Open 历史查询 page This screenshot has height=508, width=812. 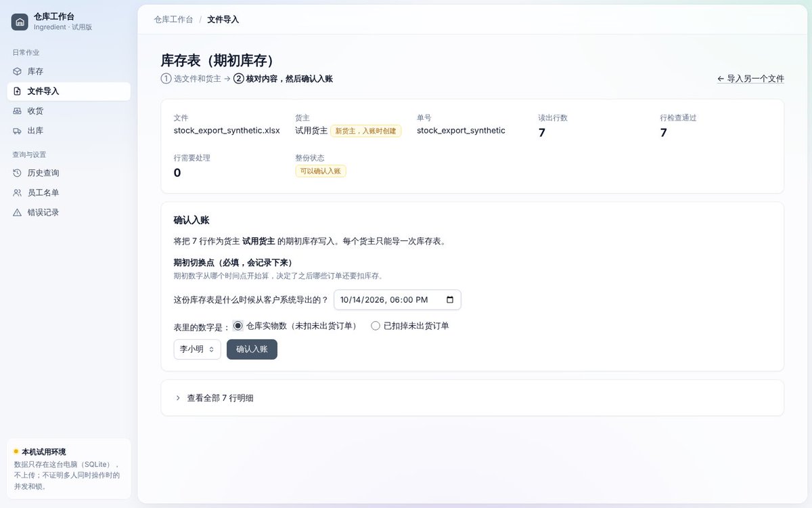[68, 173]
